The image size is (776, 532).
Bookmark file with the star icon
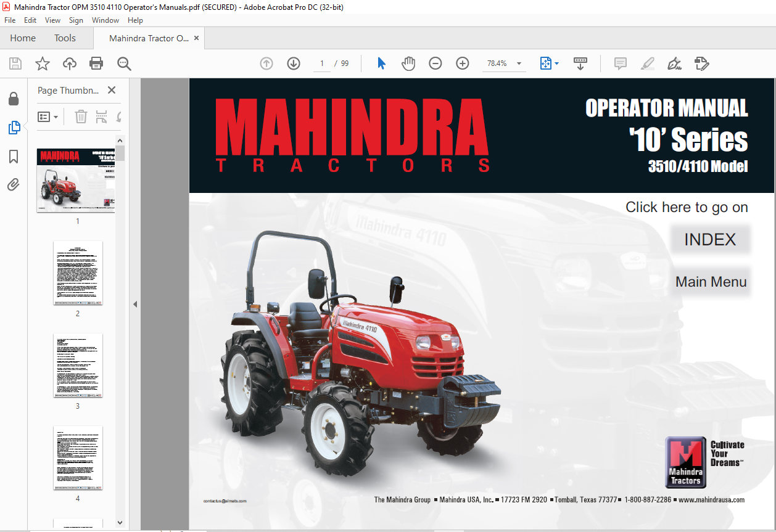coord(42,63)
